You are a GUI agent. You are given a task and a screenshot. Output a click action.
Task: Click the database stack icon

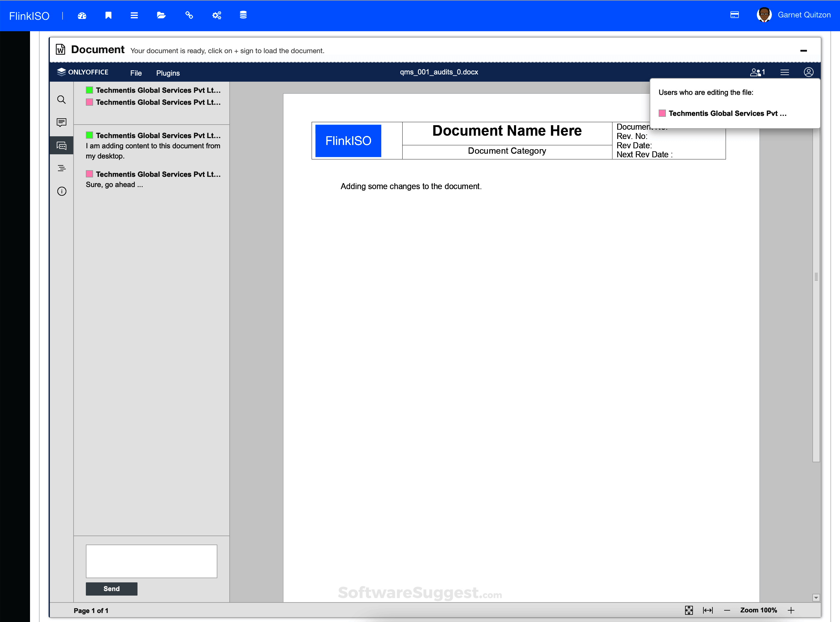(x=243, y=15)
